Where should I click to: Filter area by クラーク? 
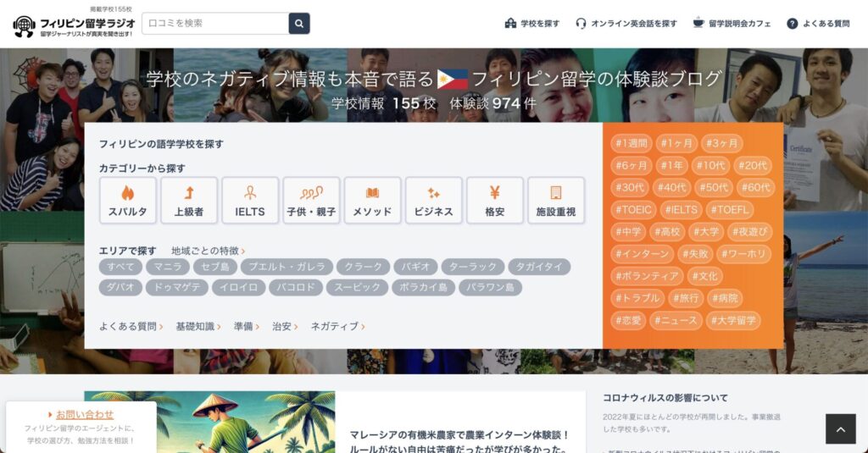(363, 267)
